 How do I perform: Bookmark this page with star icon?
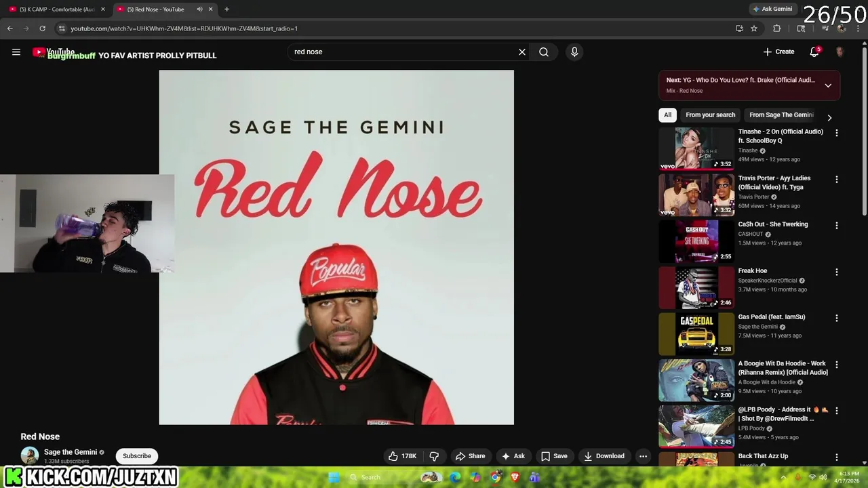tap(754, 28)
